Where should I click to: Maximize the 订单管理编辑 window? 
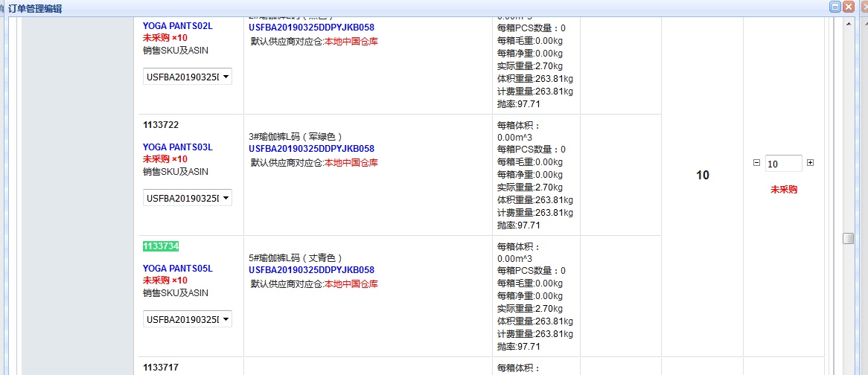coord(835,7)
